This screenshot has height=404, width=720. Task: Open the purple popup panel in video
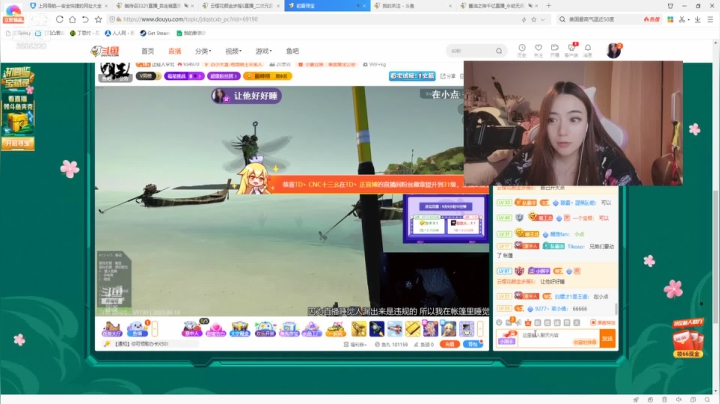click(x=445, y=219)
